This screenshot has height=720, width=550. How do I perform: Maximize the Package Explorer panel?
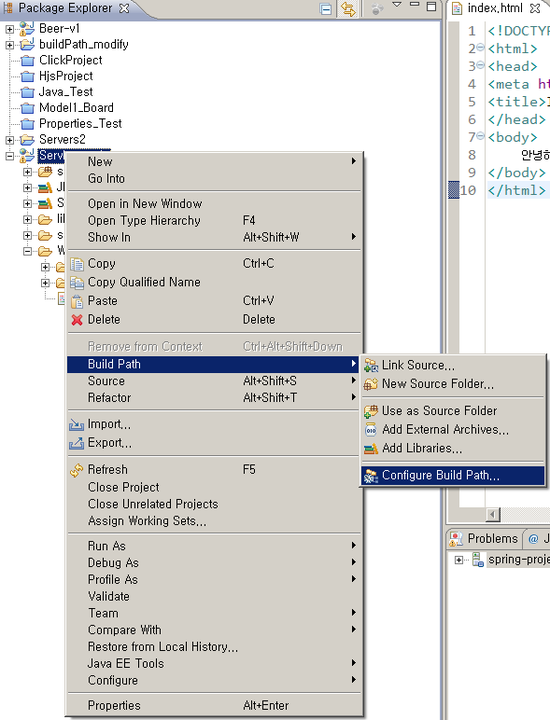tap(431, 6)
